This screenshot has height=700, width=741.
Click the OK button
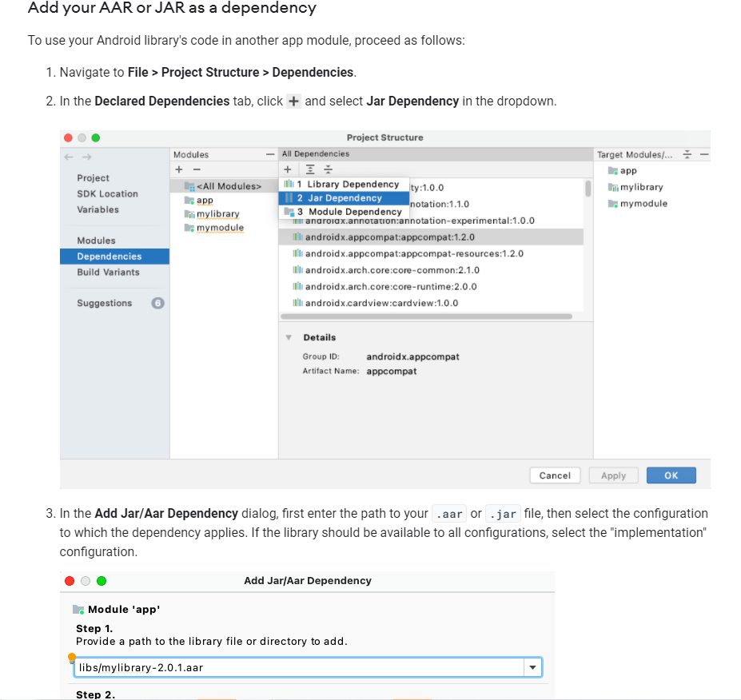pyautogui.click(x=671, y=475)
